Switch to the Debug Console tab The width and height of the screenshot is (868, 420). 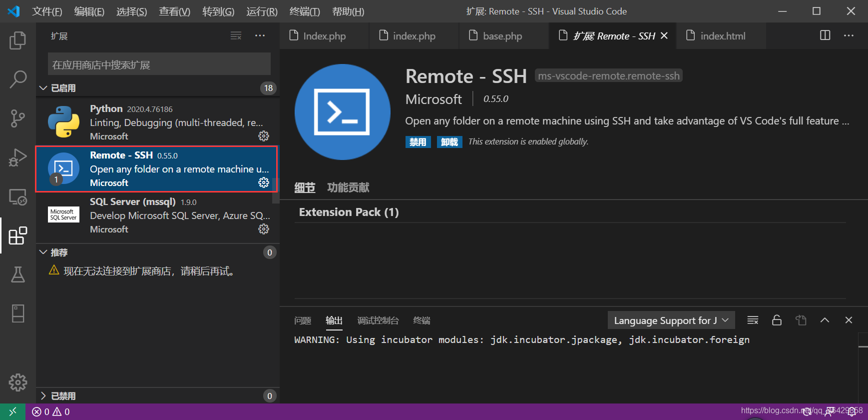(x=378, y=320)
